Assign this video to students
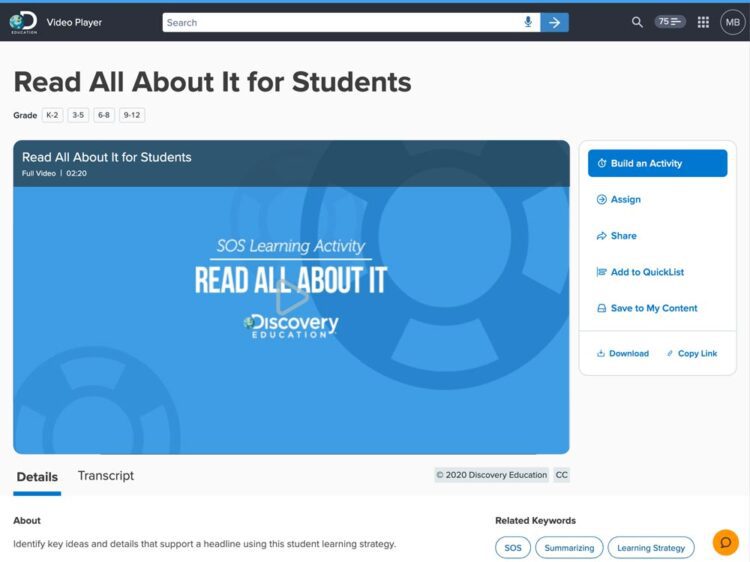This screenshot has height=562, width=750. pyautogui.click(x=618, y=199)
